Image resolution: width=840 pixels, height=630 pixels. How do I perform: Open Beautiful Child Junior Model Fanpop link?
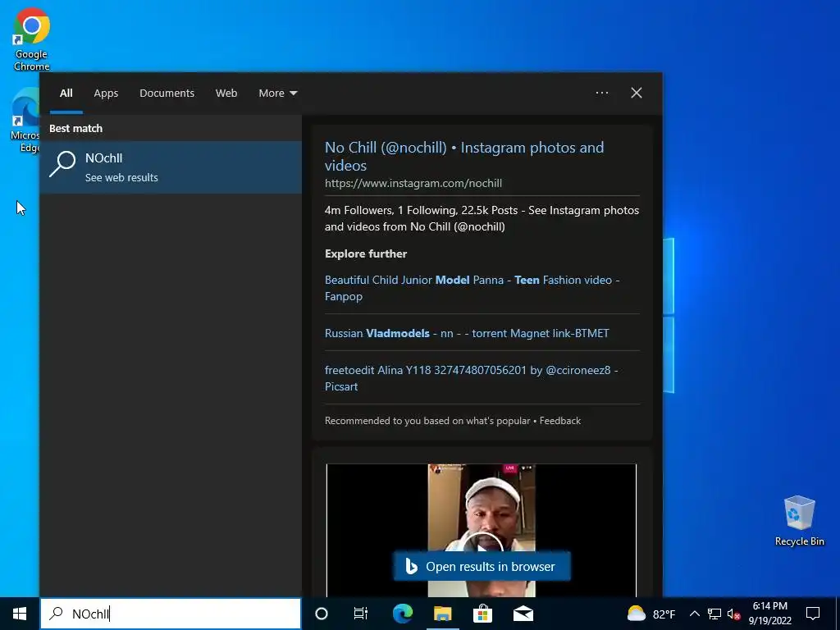click(x=472, y=288)
